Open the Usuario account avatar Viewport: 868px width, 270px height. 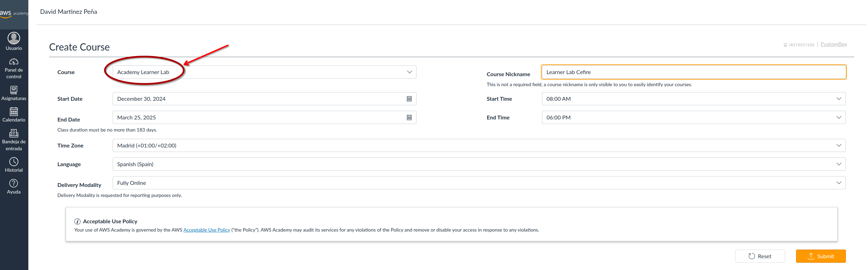[x=14, y=38]
